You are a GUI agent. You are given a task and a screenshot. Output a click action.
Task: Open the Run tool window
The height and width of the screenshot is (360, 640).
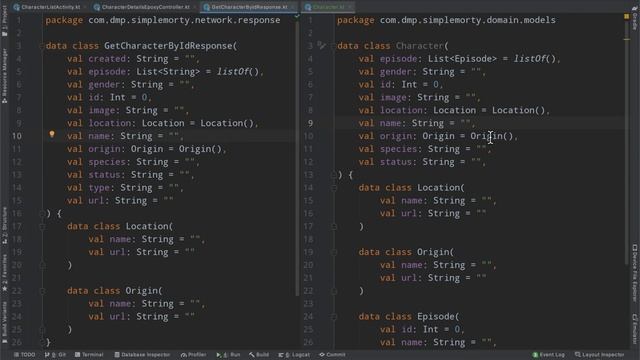coord(229,355)
